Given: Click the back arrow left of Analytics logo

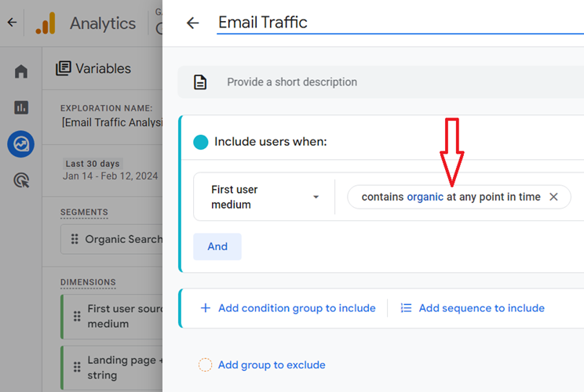Looking at the screenshot, I should [12, 22].
